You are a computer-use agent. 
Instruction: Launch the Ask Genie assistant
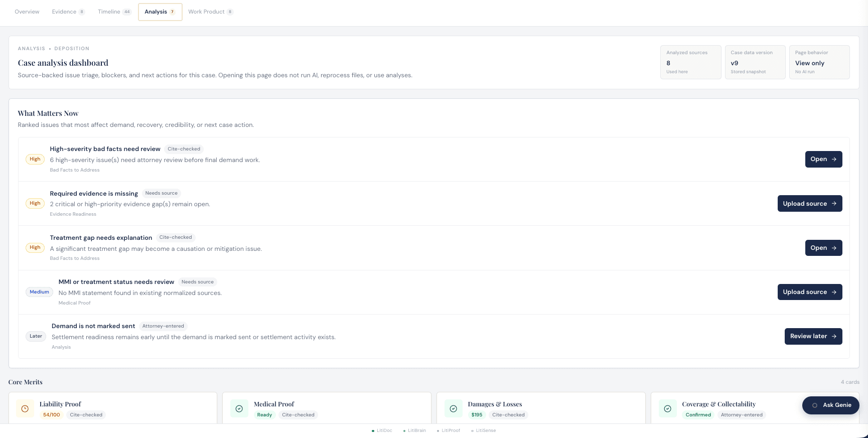pyautogui.click(x=830, y=405)
